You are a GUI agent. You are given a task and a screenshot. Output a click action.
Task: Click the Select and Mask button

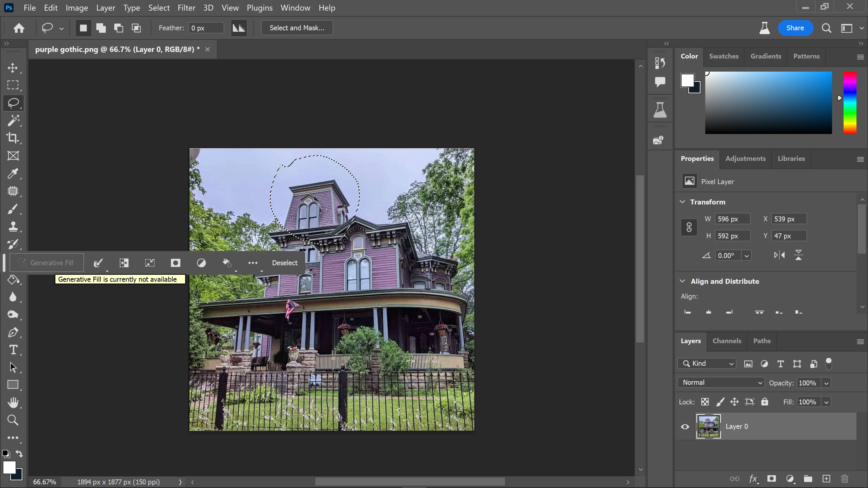click(297, 28)
